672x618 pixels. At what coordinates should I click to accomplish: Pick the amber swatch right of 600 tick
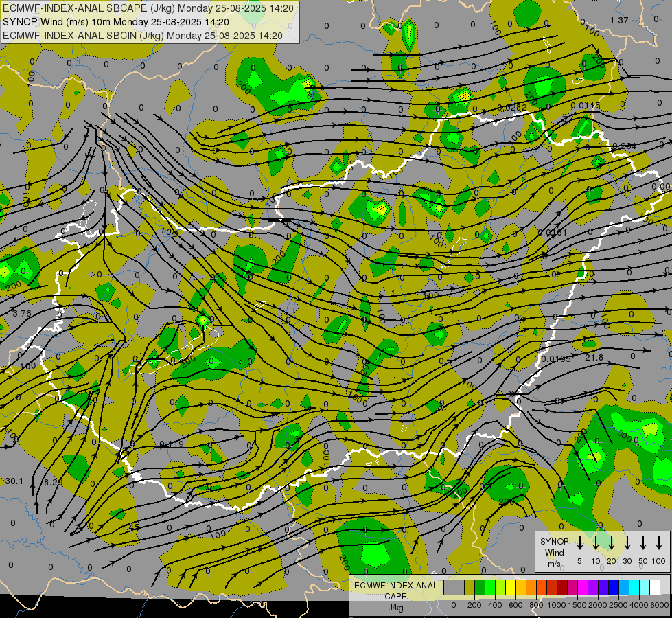coord(521,588)
